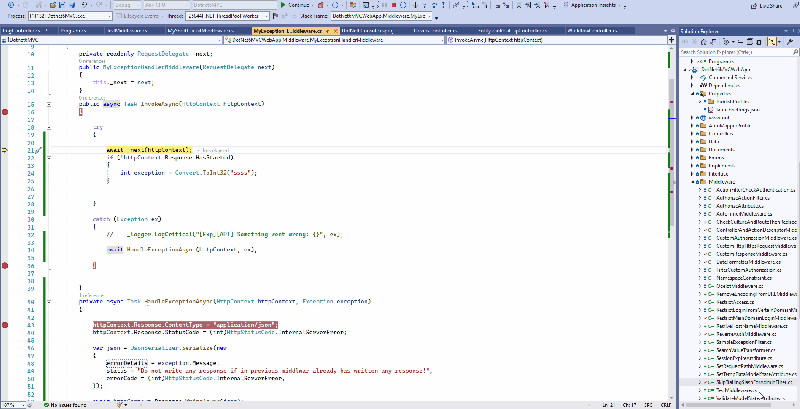The height and width of the screenshot is (409, 800).
Task: Expand the Data folder
Action: click(693, 142)
